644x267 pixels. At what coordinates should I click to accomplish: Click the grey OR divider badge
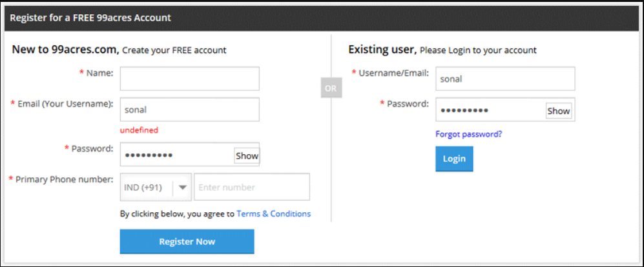click(x=331, y=89)
